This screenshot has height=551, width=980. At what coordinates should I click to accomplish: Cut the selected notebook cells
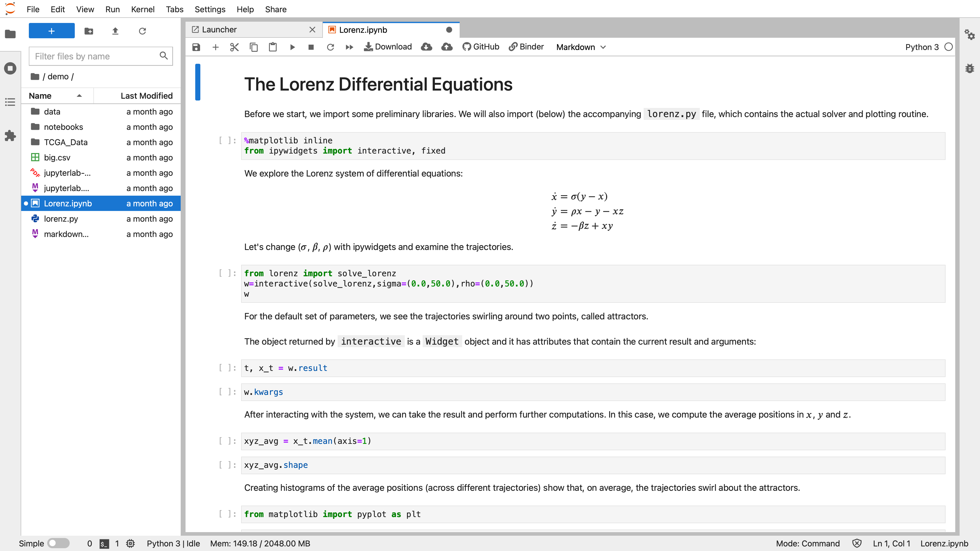tap(234, 47)
